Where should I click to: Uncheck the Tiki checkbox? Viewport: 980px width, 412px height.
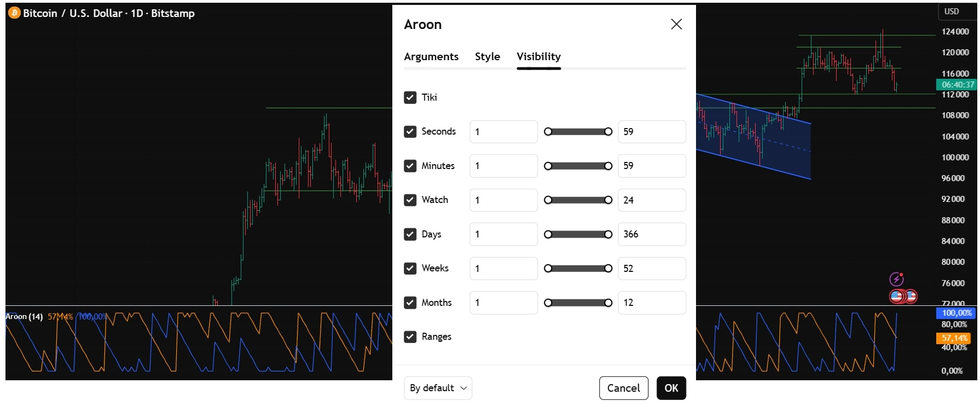[410, 97]
